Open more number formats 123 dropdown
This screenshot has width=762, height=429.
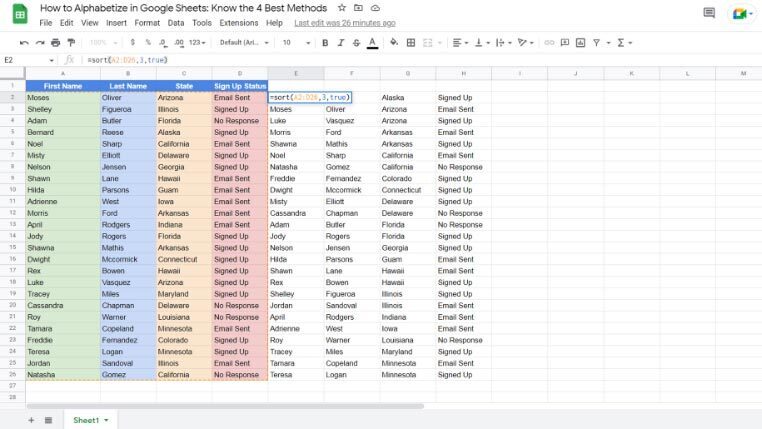click(x=197, y=43)
